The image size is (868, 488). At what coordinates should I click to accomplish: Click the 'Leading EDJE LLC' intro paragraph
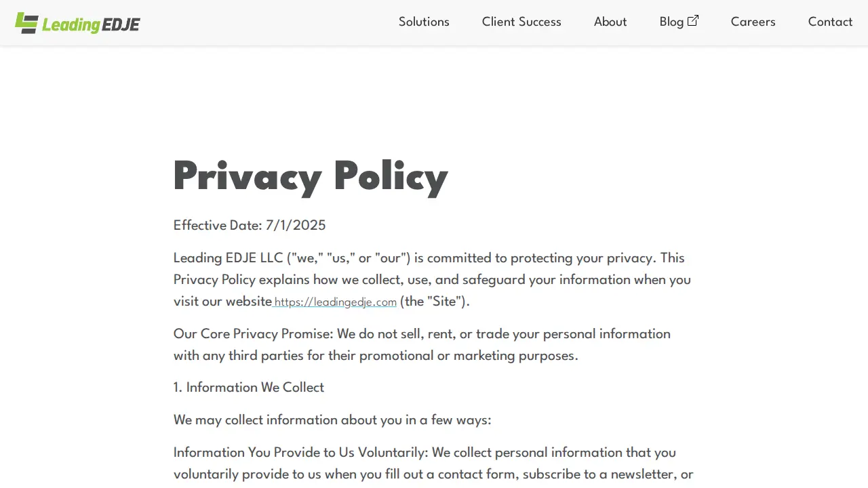[x=432, y=279]
